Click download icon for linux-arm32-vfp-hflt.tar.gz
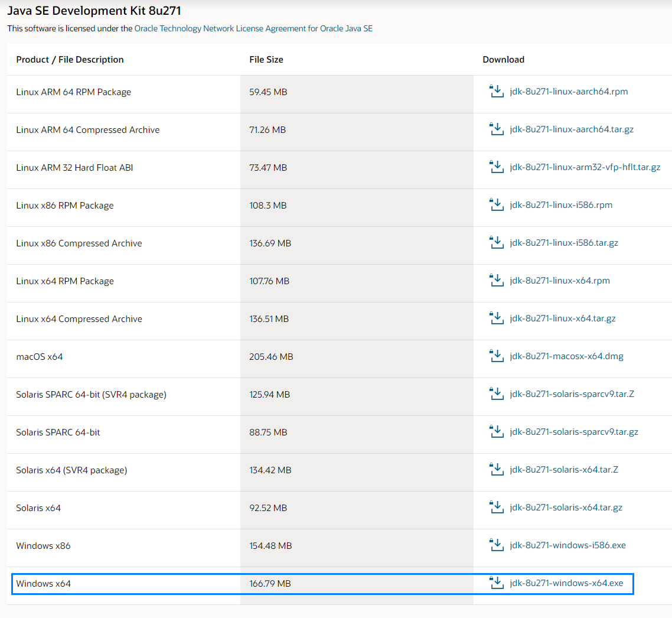Screen dimensions: 672x618 [x=496, y=167]
